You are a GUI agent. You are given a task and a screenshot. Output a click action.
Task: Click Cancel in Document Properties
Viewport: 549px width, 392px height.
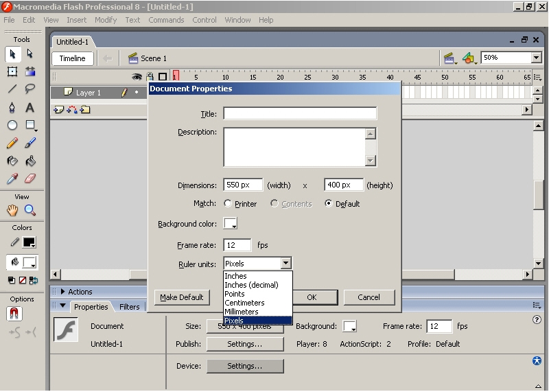[369, 297]
